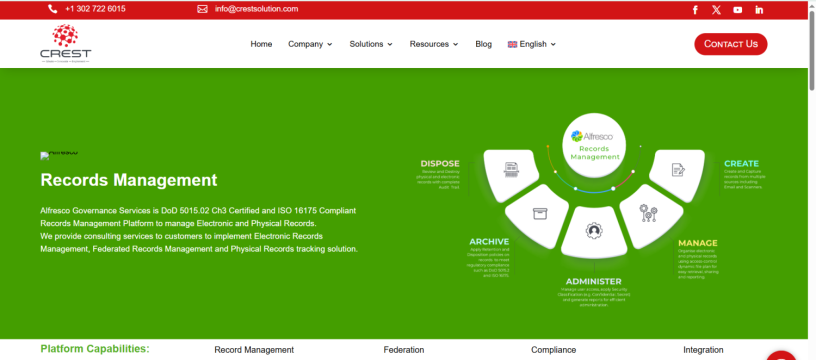Image resolution: width=816 pixels, height=360 pixels.
Task: Open the red chat bubble widget
Action: (781, 356)
